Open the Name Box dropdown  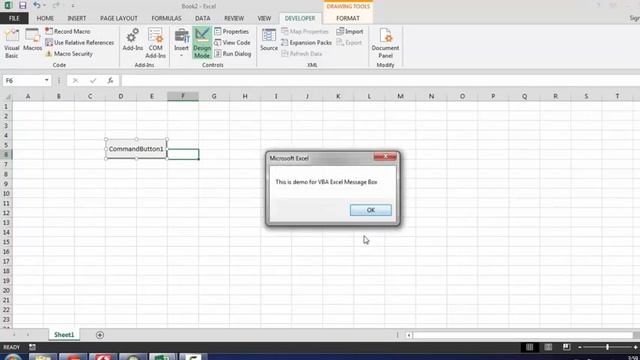47,80
